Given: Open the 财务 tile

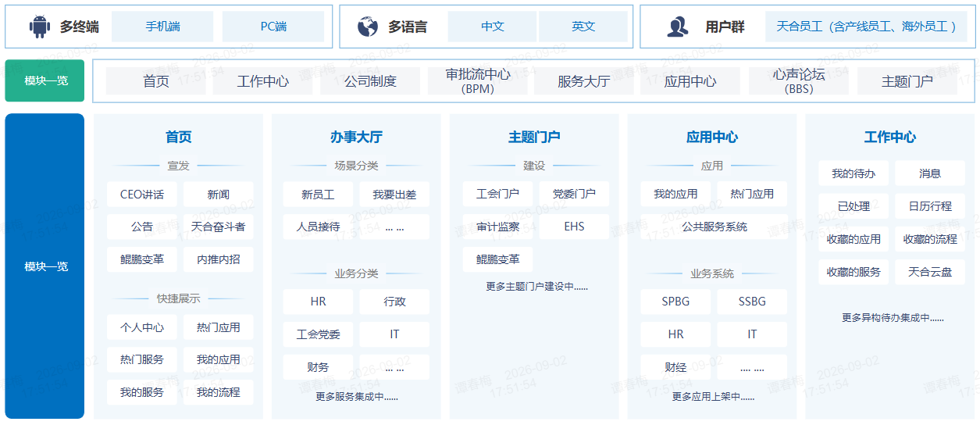Looking at the screenshot, I should pyautogui.click(x=318, y=367).
